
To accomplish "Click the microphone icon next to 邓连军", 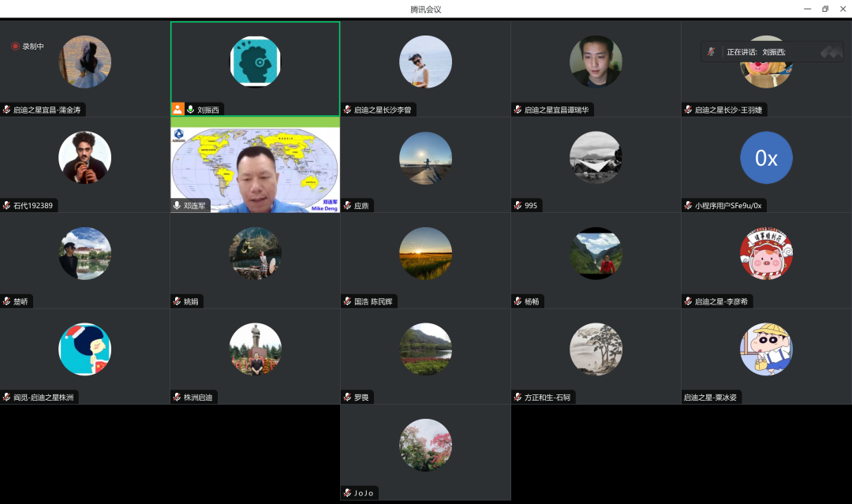I will click(177, 206).
